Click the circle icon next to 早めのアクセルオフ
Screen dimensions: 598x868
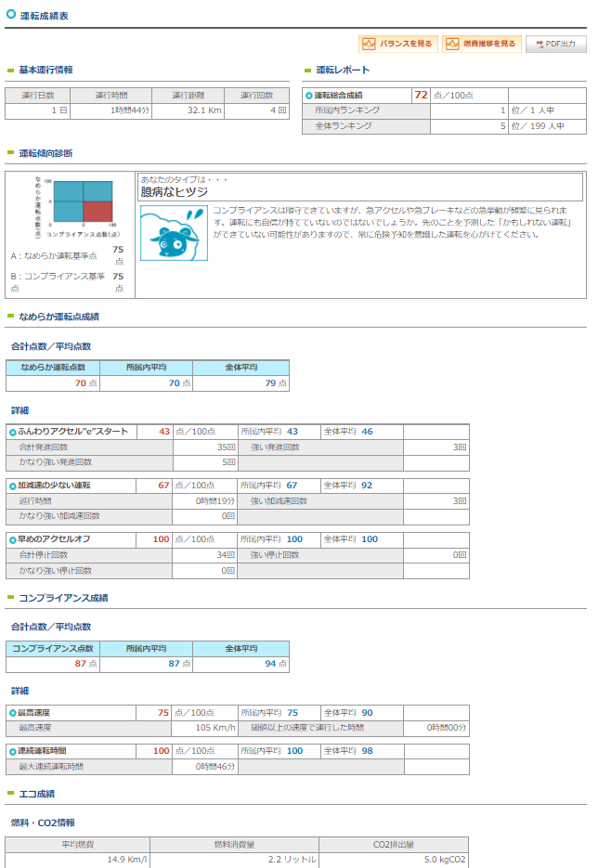[x=13, y=539]
